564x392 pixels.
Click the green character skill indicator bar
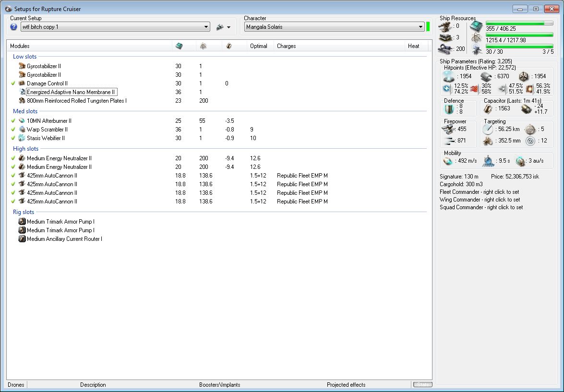(428, 27)
